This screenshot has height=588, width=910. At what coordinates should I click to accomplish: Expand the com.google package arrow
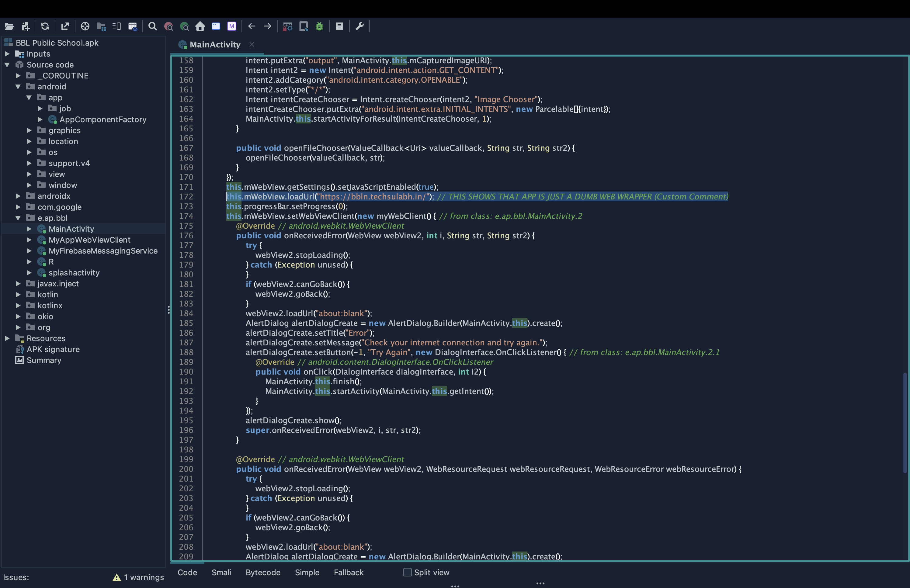18,207
